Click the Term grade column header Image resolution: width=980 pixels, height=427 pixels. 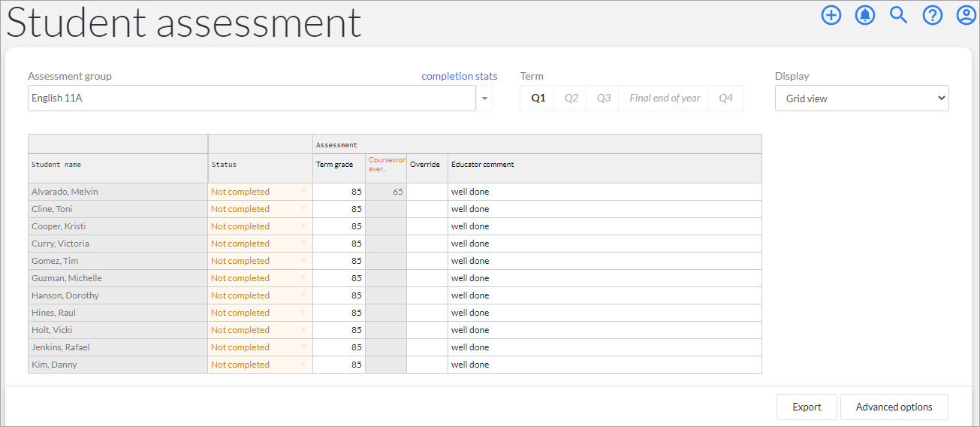339,168
